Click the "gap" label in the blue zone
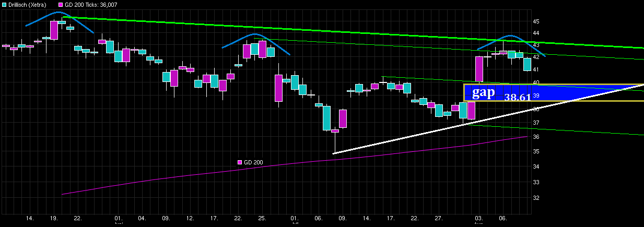644x227 pixels. [483, 92]
